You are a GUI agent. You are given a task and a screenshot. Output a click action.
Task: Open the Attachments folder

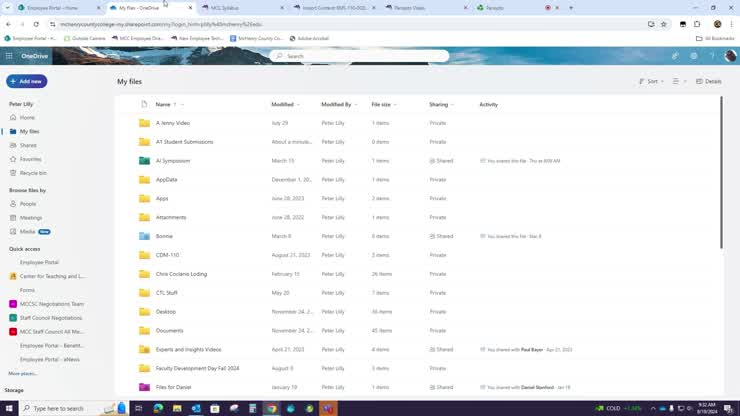pos(171,218)
